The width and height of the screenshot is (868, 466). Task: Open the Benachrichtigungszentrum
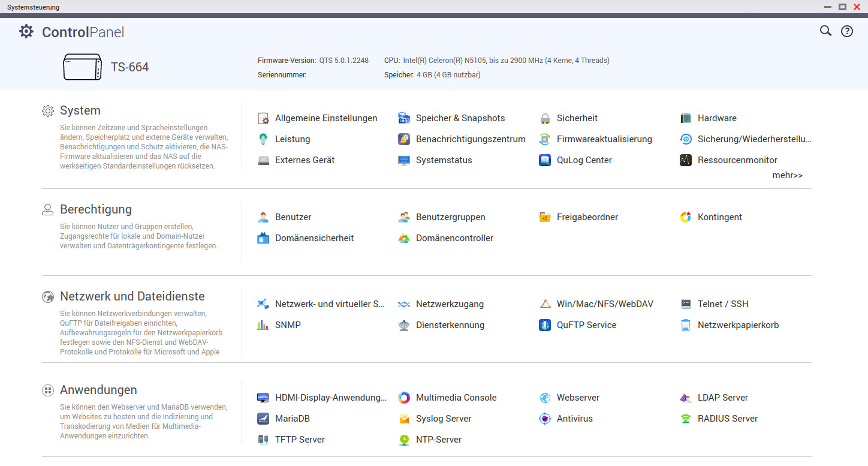point(471,139)
